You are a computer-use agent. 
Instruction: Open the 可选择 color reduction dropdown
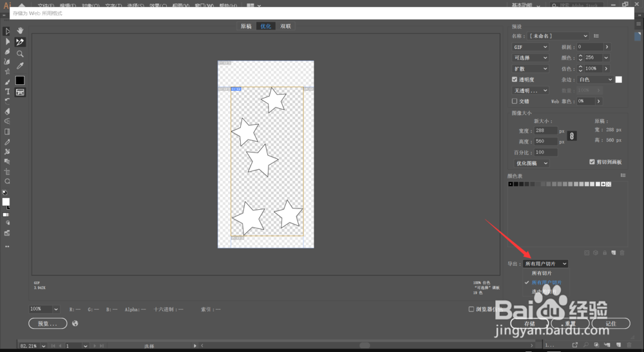point(530,58)
